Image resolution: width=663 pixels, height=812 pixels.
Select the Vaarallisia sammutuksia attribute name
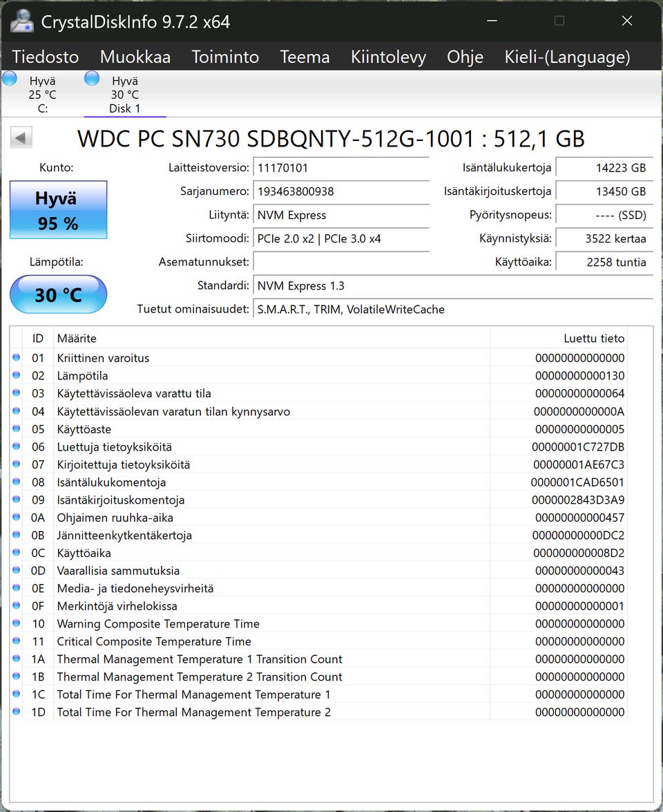(118, 570)
